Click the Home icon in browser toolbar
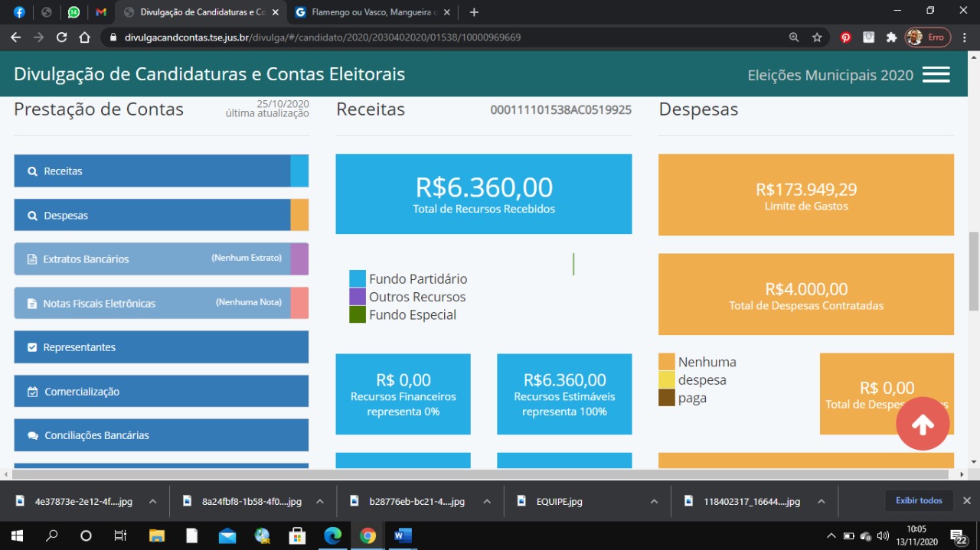Screen dimensions: 980x550 tap(85, 37)
